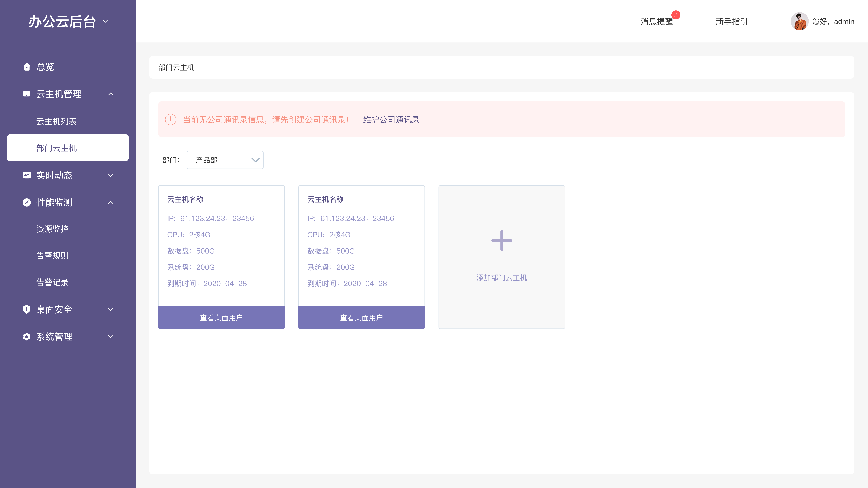The image size is (868, 488).
Task: Click the second card's 数据盘 500G line
Action: coord(331,251)
